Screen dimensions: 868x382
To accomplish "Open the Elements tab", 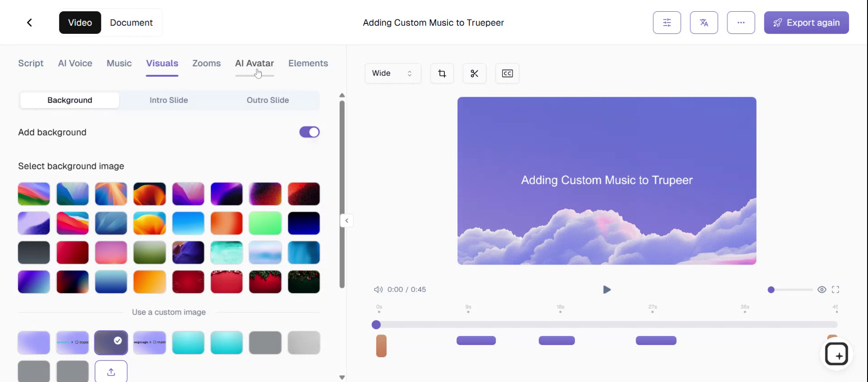I will tap(308, 63).
